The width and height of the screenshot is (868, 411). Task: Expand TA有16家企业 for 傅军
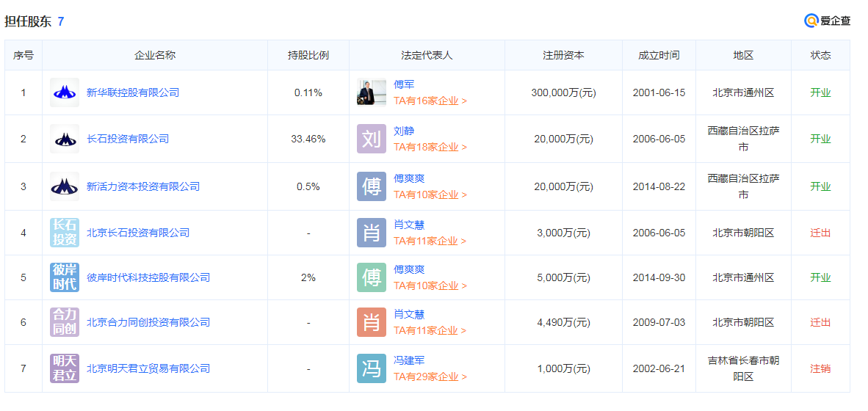(430, 101)
